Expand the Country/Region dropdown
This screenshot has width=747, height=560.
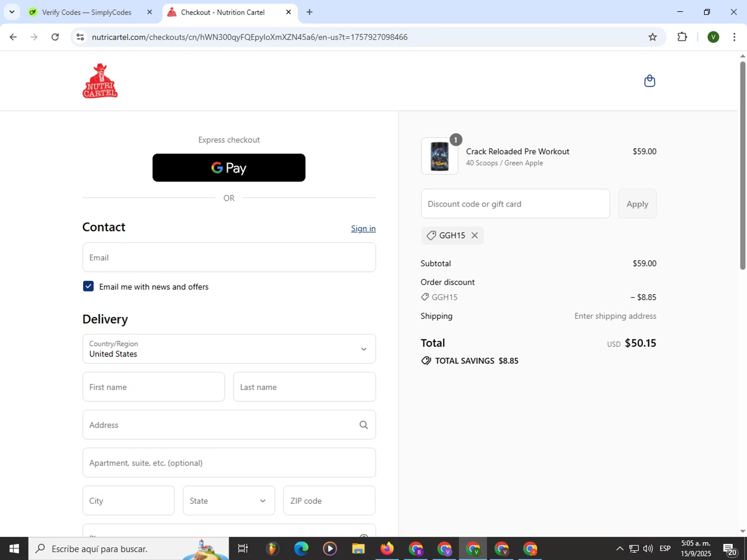[x=229, y=349]
